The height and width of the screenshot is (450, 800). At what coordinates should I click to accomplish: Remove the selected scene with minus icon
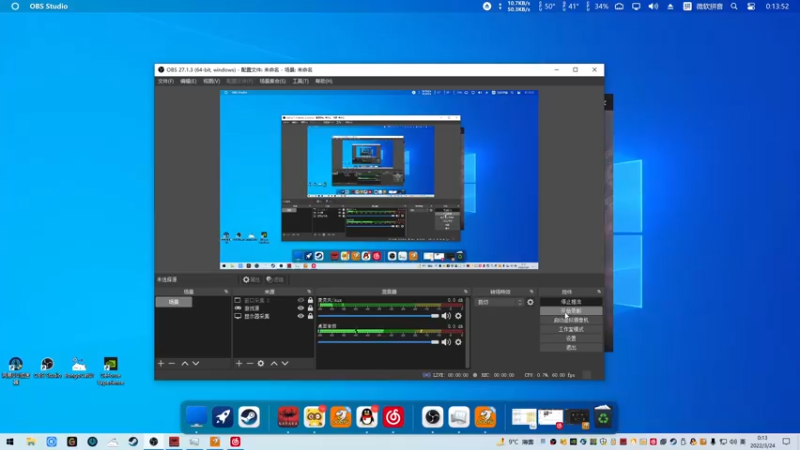pyautogui.click(x=172, y=363)
